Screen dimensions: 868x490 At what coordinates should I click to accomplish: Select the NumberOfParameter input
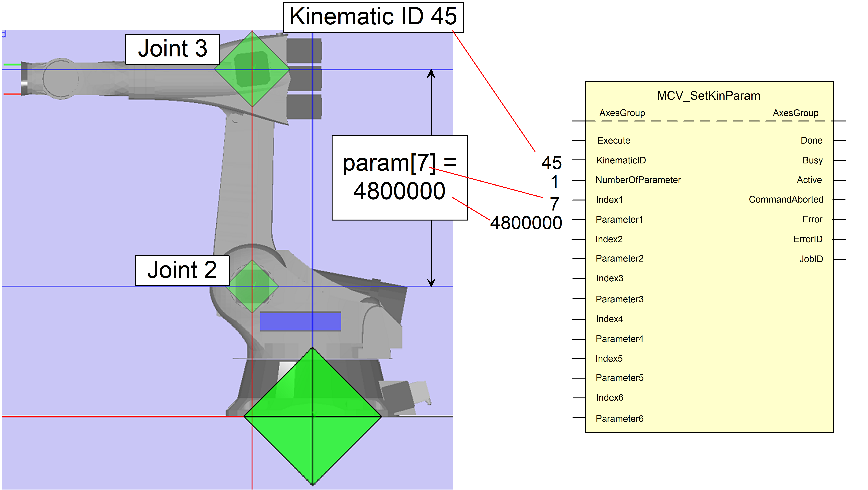coord(638,180)
